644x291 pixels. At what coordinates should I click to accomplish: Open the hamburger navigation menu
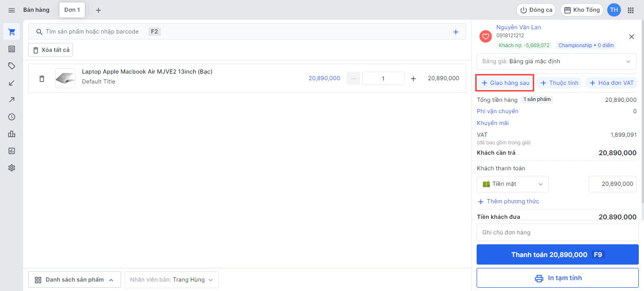click(x=12, y=10)
